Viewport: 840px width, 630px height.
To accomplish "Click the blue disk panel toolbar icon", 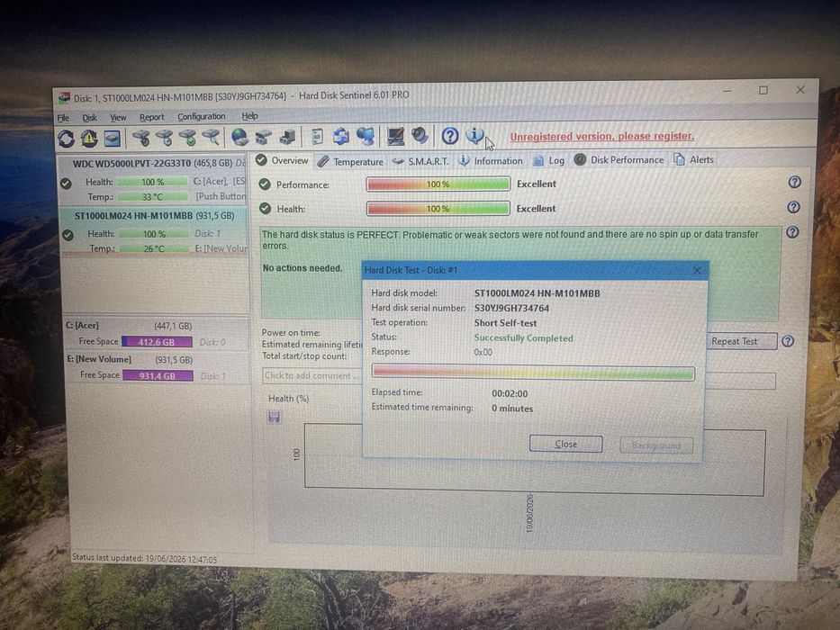I will (112, 139).
